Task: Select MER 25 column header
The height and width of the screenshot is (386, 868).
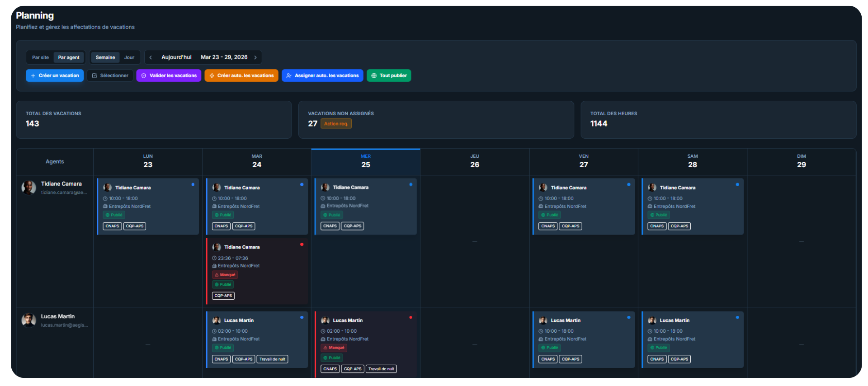Action: tap(366, 161)
